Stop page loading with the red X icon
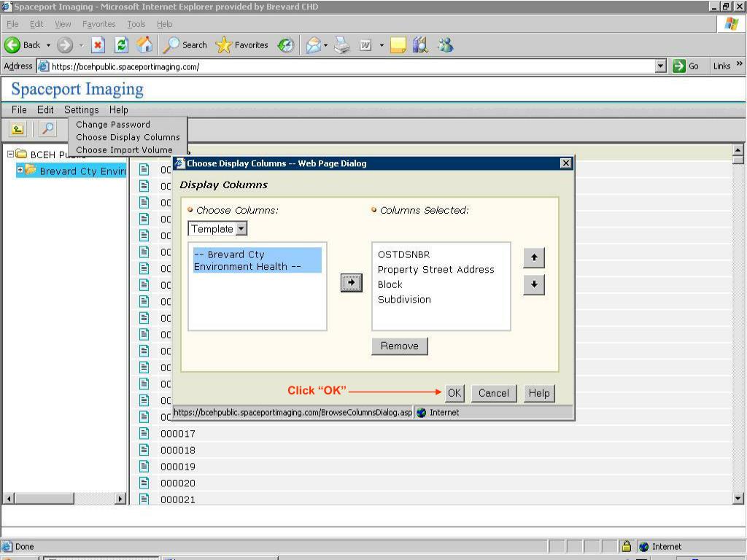Screen dimensions: 747x560 point(98,45)
